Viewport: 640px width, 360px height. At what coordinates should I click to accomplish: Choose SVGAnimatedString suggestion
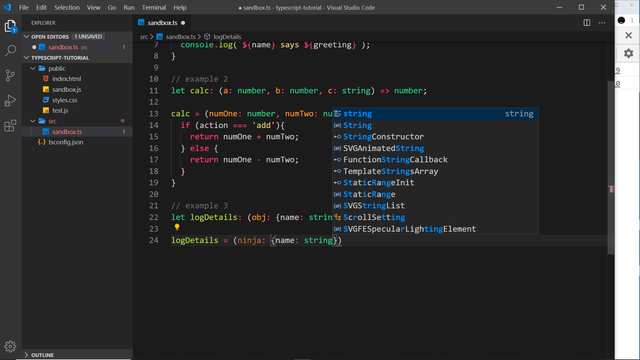tap(435, 148)
